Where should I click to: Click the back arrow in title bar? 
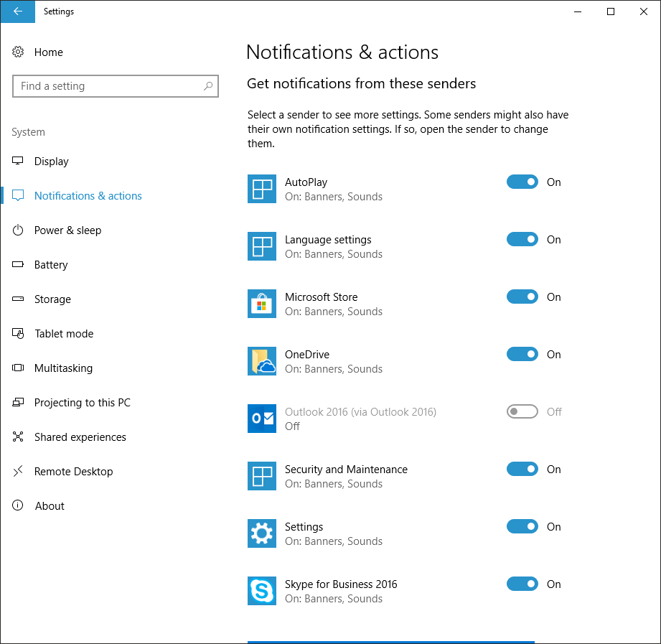18,11
